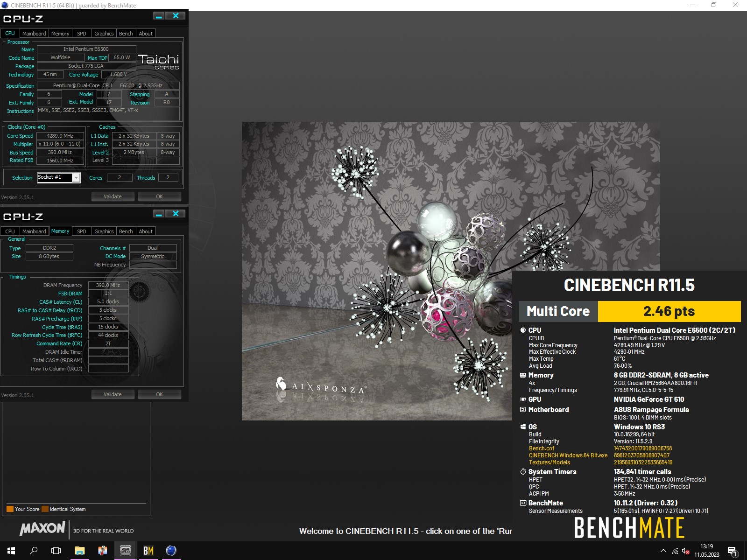The image size is (747, 560).
Task: Click CINEBENCH Windows 64 Bit.exe entry
Action: pos(568,455)
